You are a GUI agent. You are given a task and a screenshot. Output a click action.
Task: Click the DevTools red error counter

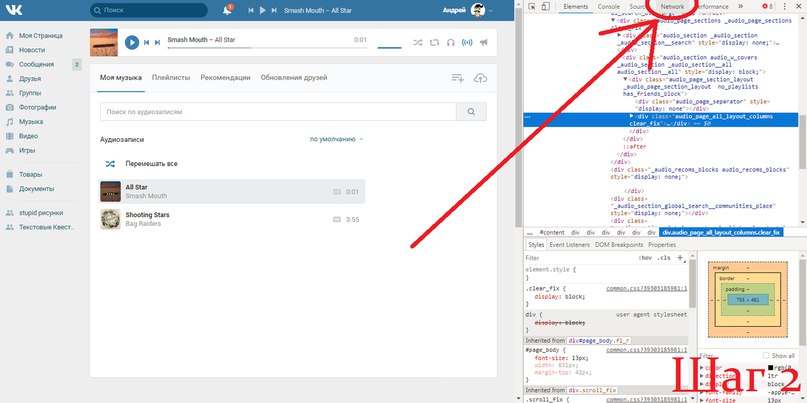click(768, 6)
